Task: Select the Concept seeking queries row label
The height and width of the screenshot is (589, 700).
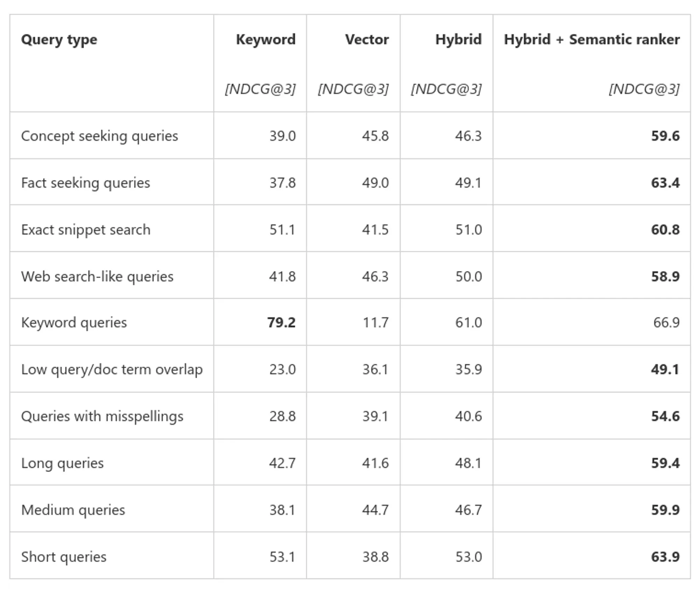Action: [99, 136]
